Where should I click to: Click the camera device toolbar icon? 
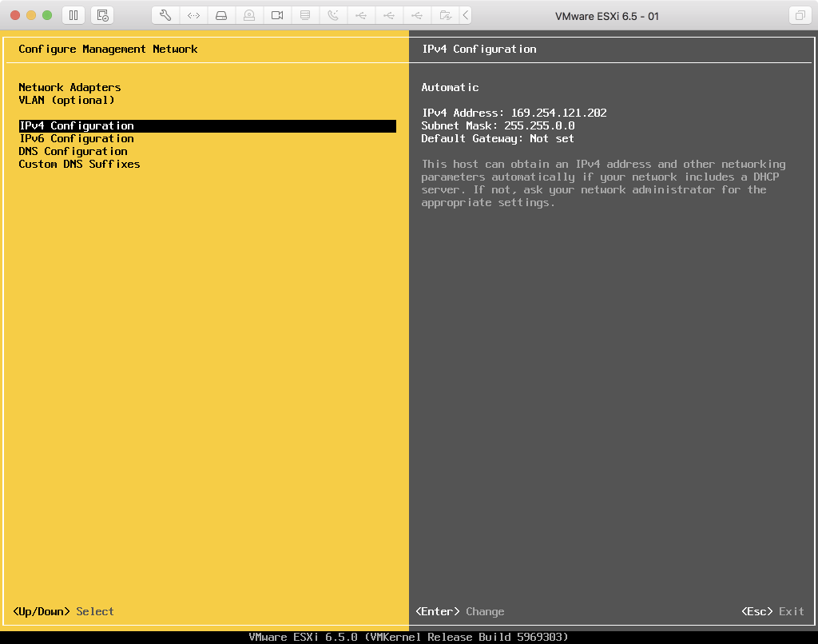tap(277, 15)
